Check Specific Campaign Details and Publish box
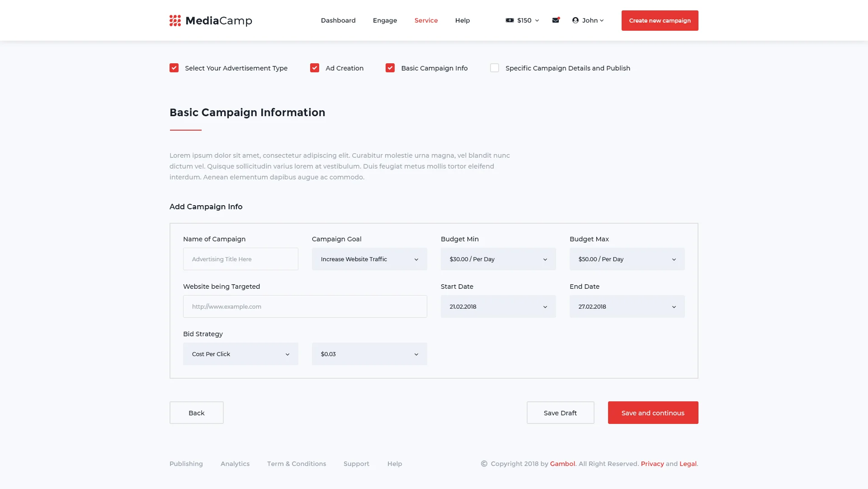 [495, 68]
